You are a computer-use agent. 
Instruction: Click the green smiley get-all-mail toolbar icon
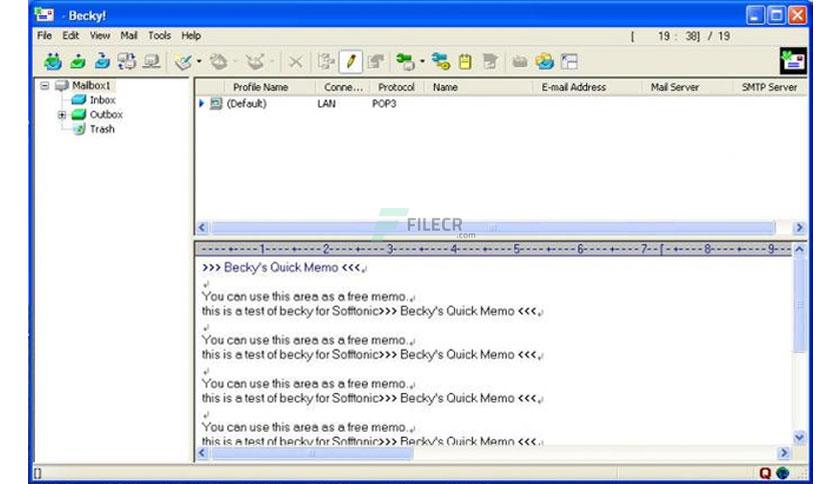53,62
